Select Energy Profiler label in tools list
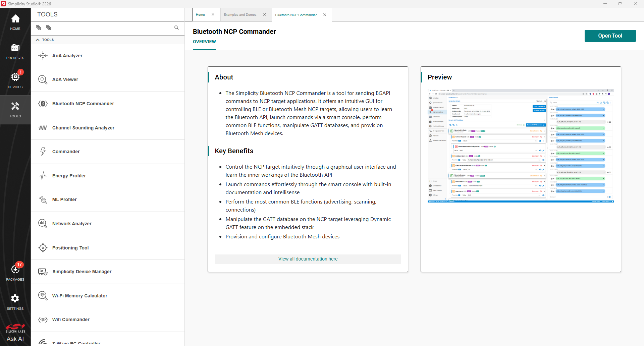 click(x=69, y=176)
